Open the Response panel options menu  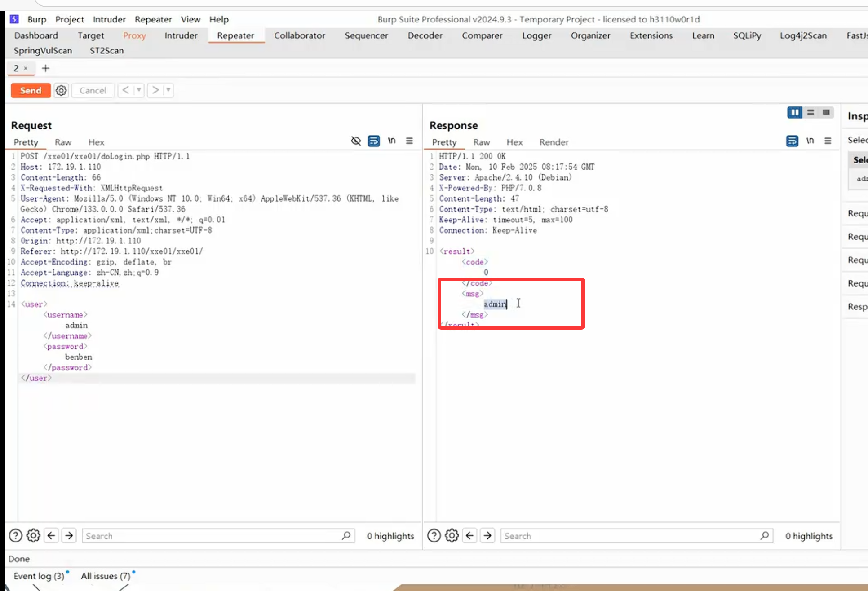pyautogui.click(x=828, y=141)
